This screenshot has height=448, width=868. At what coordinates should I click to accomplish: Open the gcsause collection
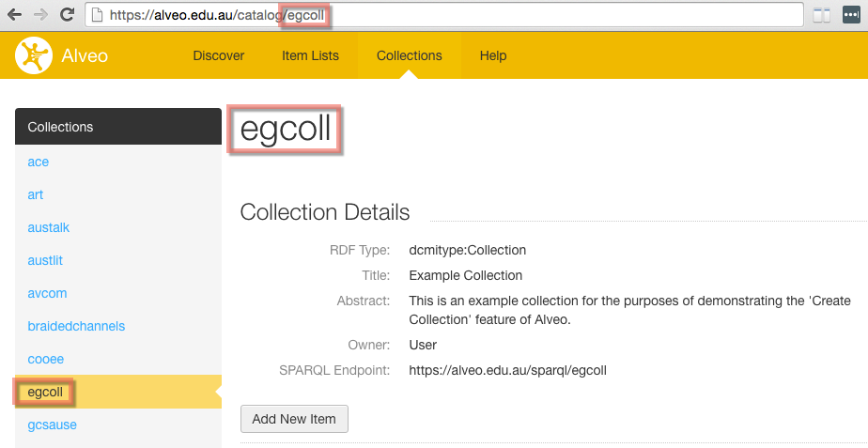[52, 425]
